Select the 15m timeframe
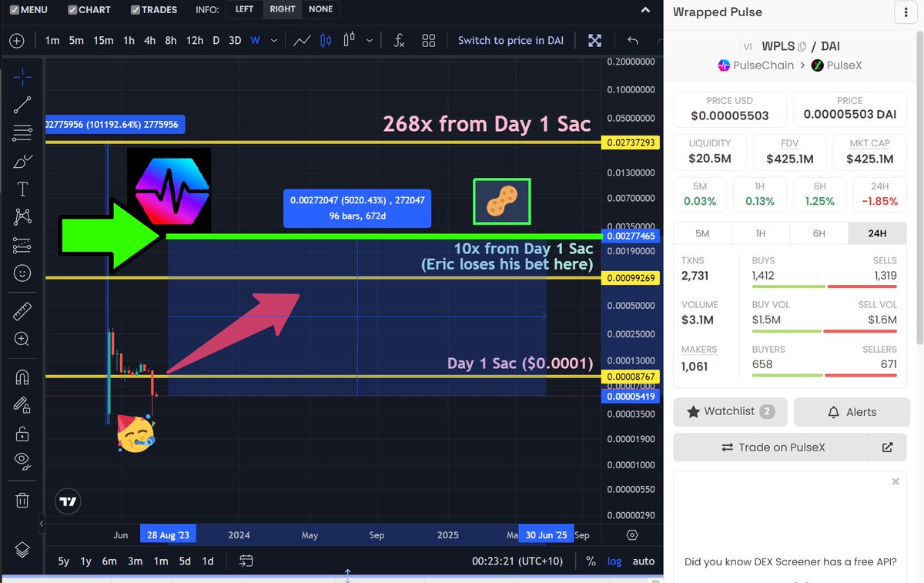Image resolution: width=924 pixels, height=583 pixels. (103, 41)
